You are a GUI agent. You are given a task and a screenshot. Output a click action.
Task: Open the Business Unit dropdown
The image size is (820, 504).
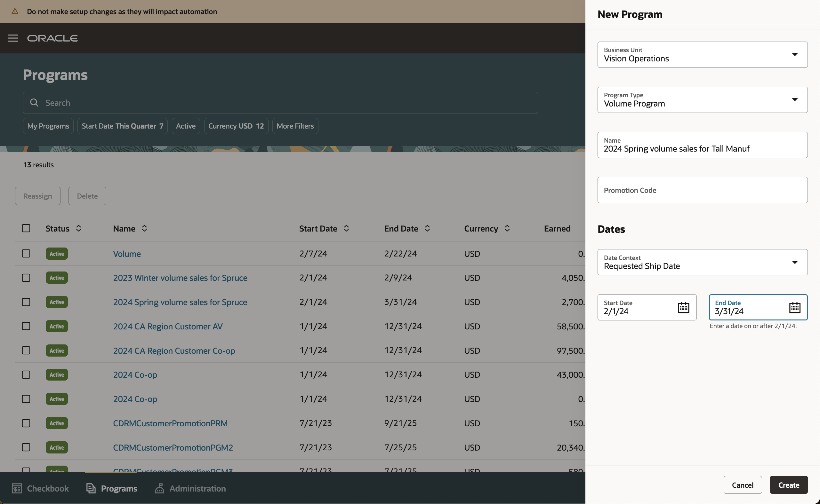[795, 54]
